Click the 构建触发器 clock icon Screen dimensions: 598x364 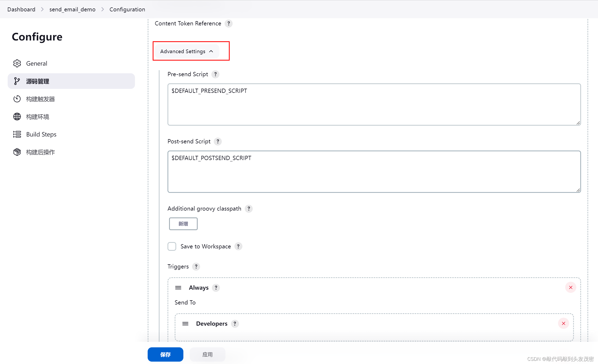17,99
